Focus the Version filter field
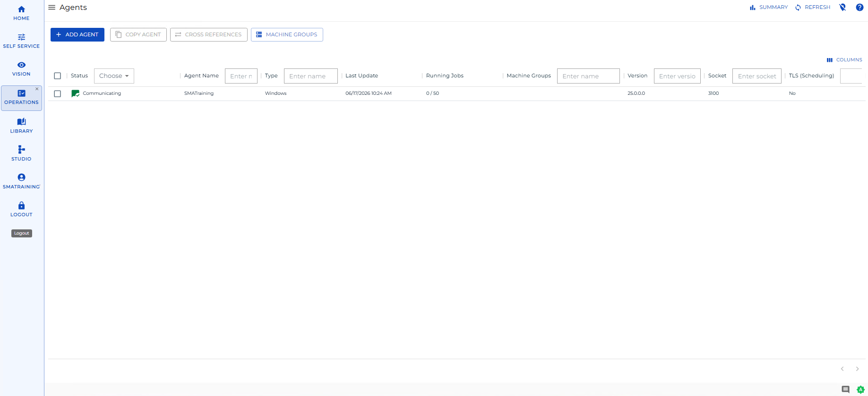Image resolution: width=868 pixels, height=396 pixels. click(x=677, y=76)
